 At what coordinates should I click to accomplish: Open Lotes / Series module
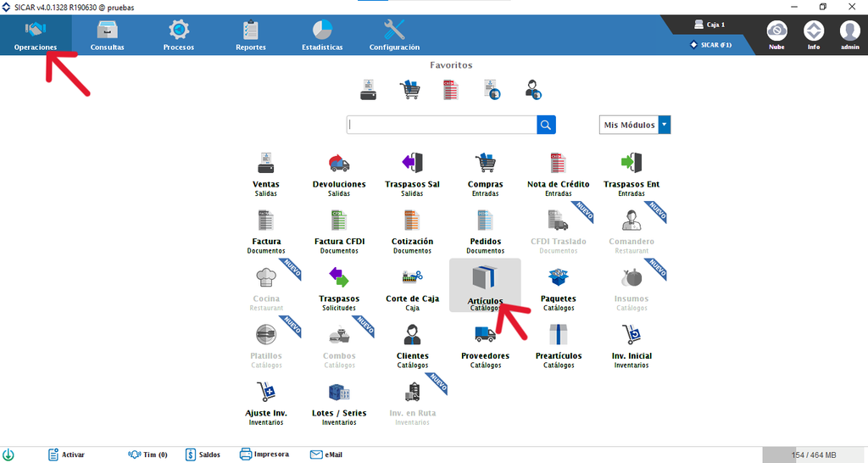tap(339, 403)
